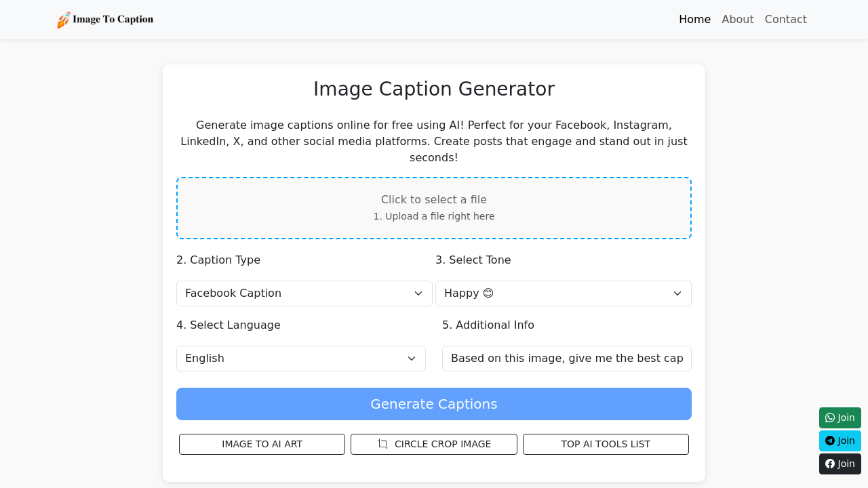Open the Caption Type dropdown showing Facebook Caption
The image size is (868, 488).
click(304, 293)
